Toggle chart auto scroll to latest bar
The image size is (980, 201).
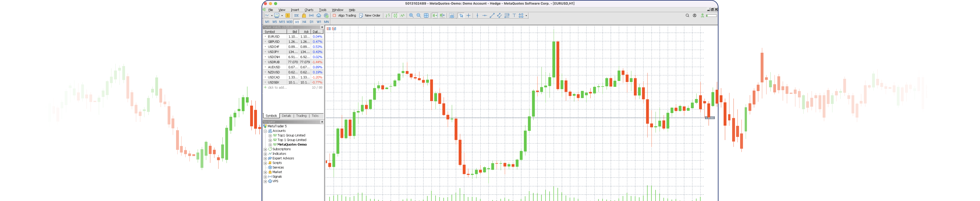(x=435, y=16)
